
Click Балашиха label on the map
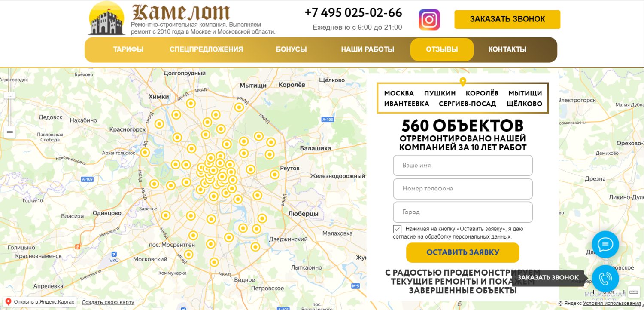(316, 148)
